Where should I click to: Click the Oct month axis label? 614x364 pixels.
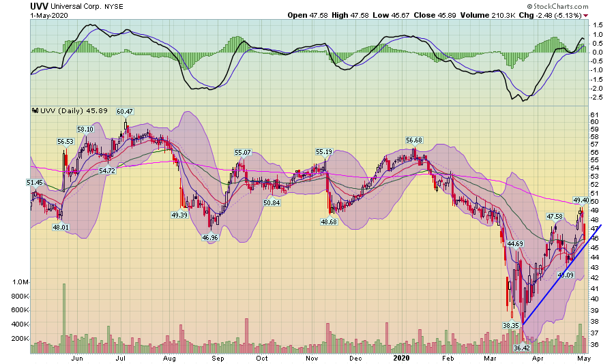tap(262, 358)
